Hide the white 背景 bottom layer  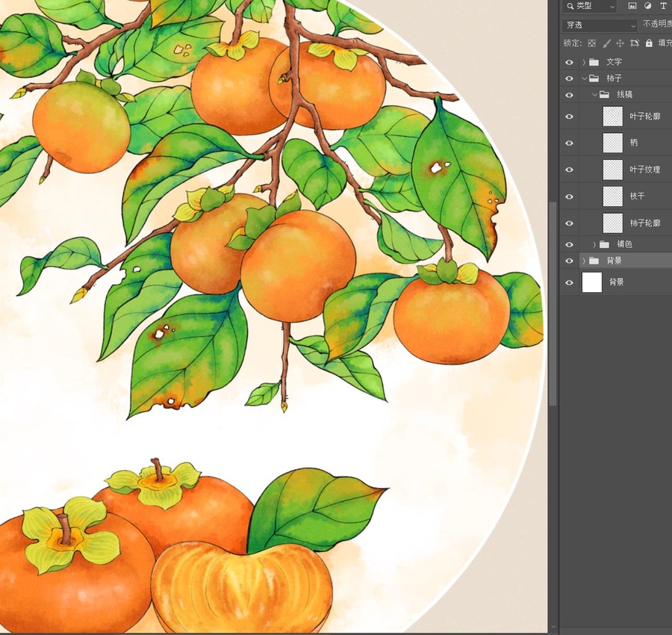[x=569, y=282]
